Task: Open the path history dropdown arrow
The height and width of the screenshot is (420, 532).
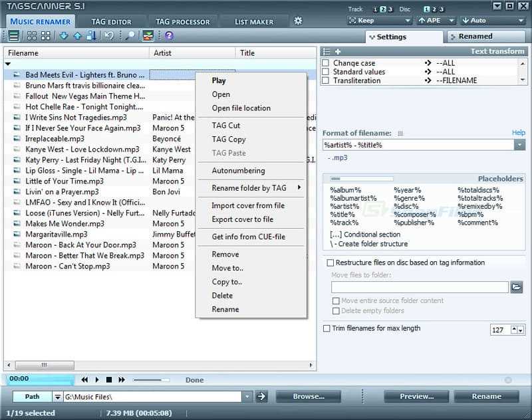Action: click(x=247, y=396)
